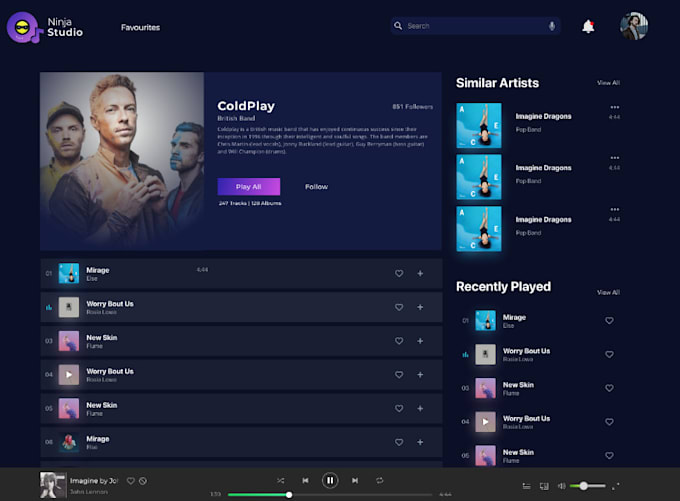The image size is (680, 501).
Task: Add track 04 Worry Bout Us with plus icon
Action: coord(420,375)
